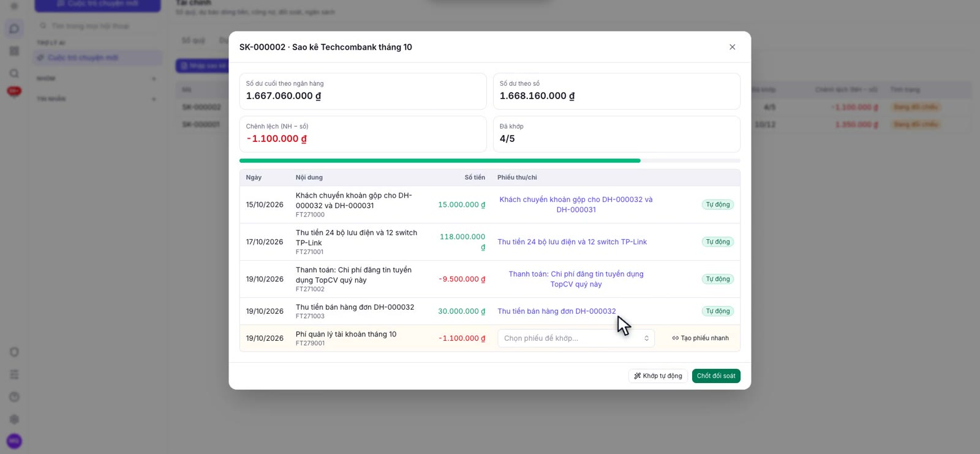Open the settings gear in the left rail

coord(14,419)
